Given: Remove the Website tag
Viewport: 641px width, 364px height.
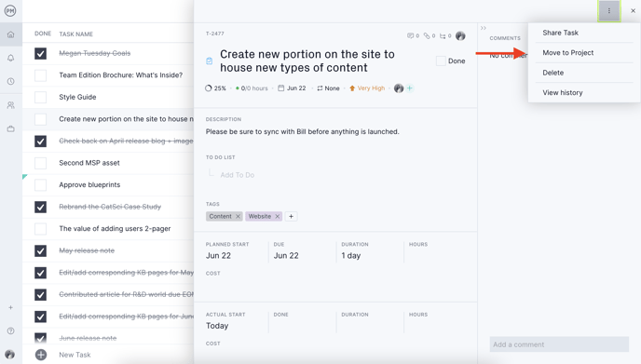Looking at the screenshot, I should tap(277, 217).
